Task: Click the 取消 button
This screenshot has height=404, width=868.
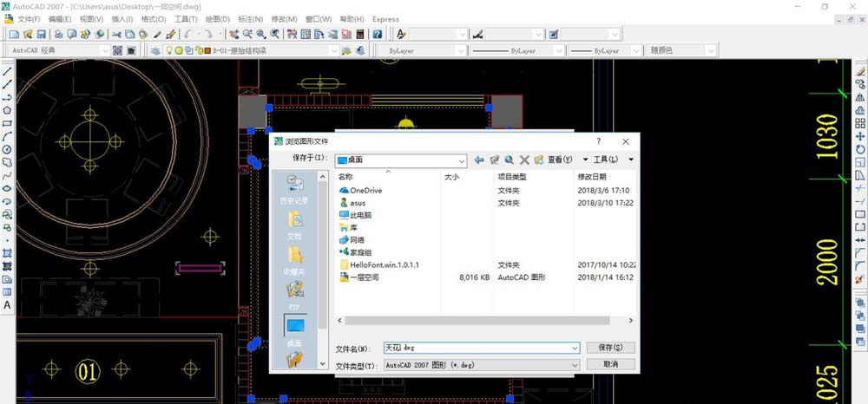Action: [x=610, y=365]
